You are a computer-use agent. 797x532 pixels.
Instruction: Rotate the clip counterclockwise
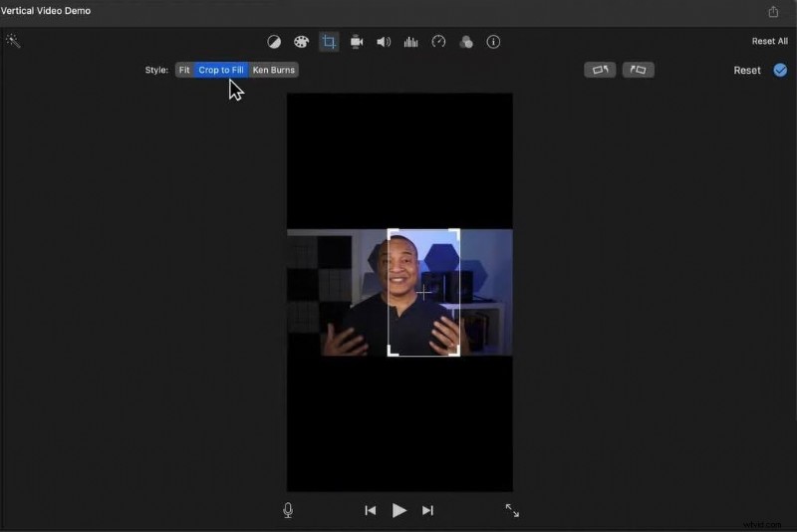pyautogui.click(x=600, y=70)
